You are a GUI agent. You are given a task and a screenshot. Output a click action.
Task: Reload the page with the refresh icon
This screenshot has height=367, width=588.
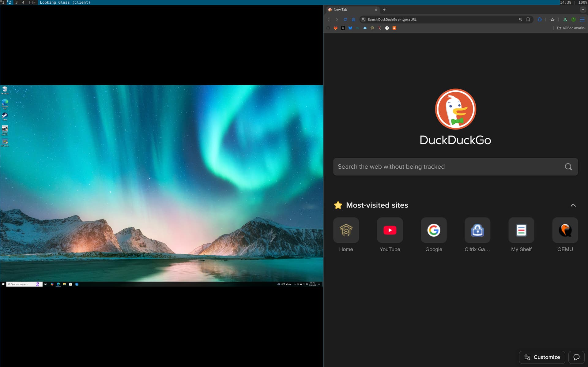click(345, 19)
